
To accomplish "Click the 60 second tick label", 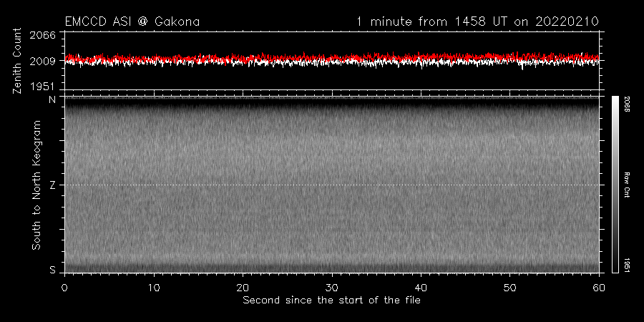I will [x=599, y=287].
